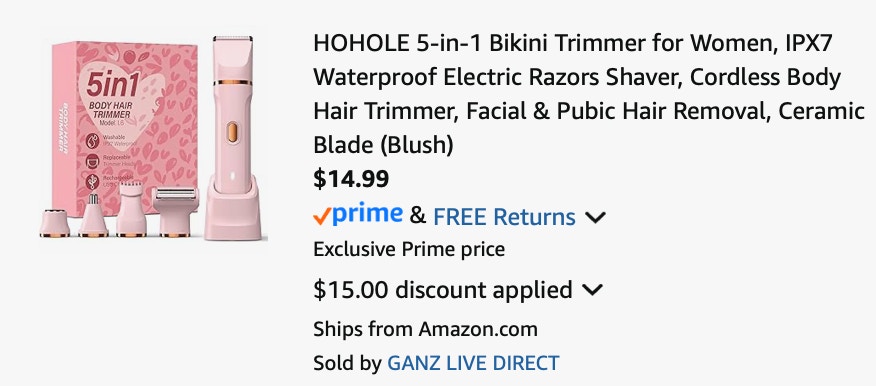Open the HOHOLE 5-in-1 Bikini Trimmer title

589,94
